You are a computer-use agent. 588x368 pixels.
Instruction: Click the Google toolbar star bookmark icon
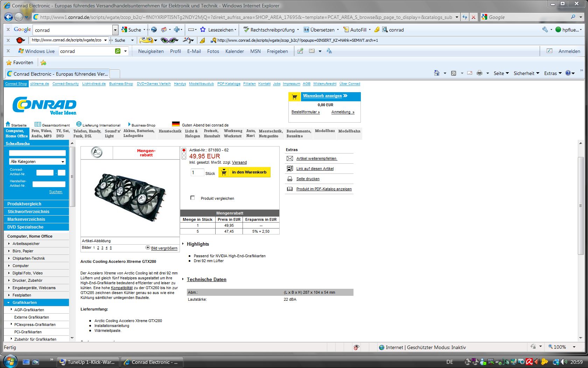[203, 30]
